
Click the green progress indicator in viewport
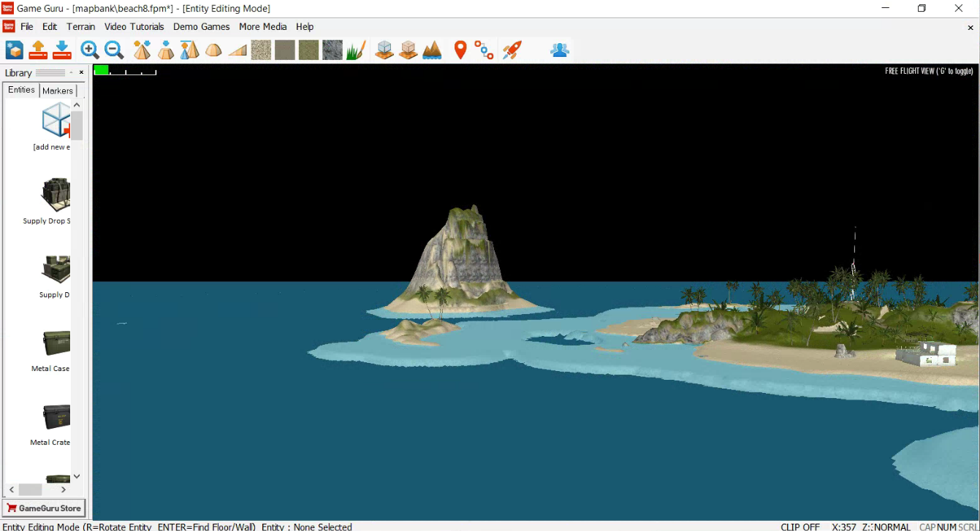102,70
